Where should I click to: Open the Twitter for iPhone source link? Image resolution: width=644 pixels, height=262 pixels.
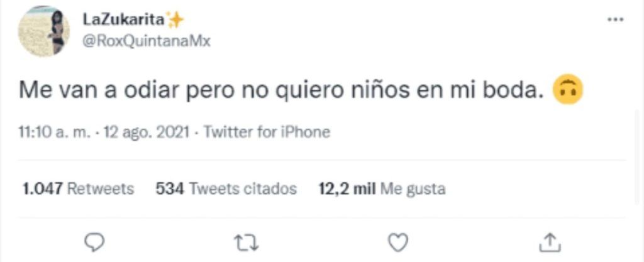(267, 132)
